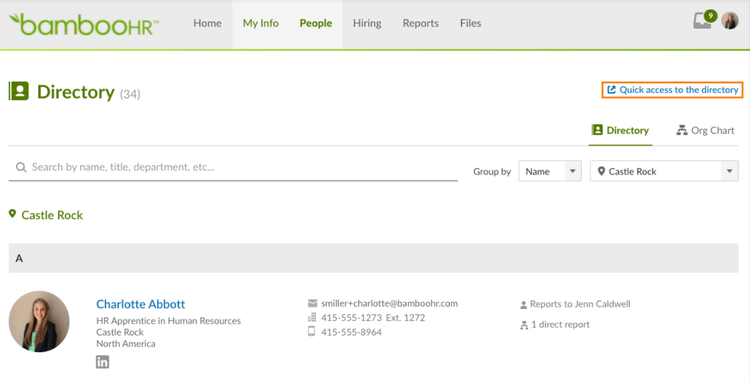Open the Group by Name dropdown

pos(550,171)
